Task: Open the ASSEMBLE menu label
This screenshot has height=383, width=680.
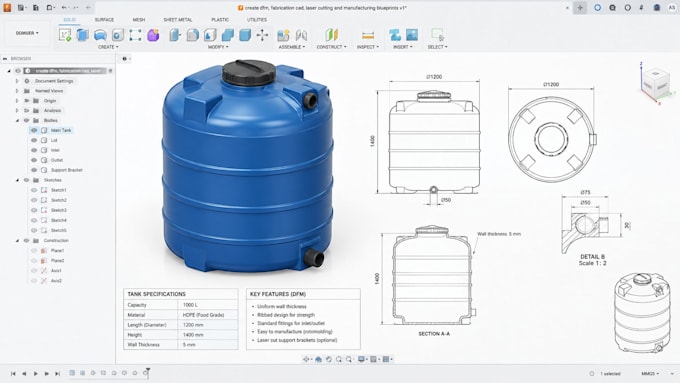Action: pyautogui.click(x=292, y=47)
